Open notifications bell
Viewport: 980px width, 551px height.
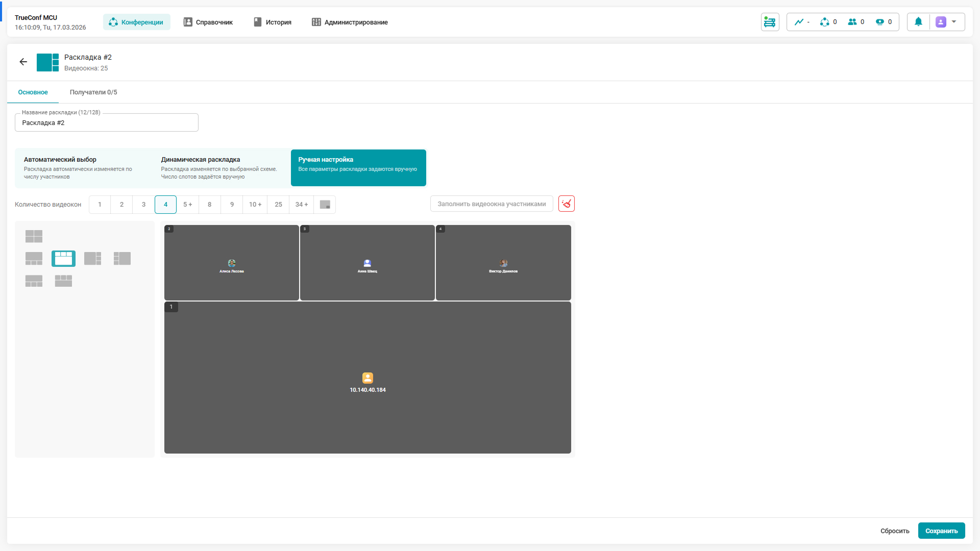pos(918,22)
